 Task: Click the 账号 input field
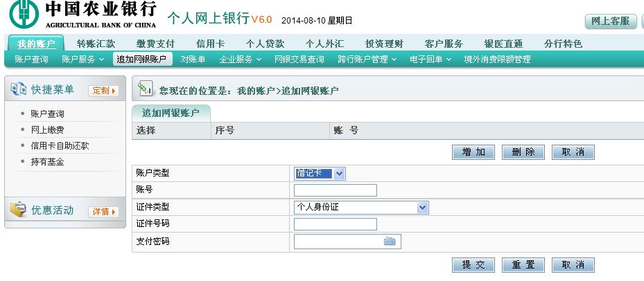pos(335,190)
